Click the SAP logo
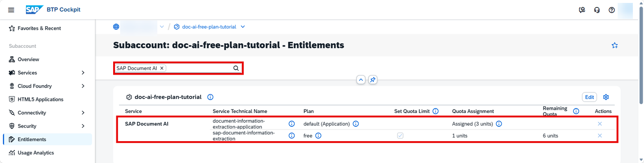The image size is (644, 163). point(34,10)
